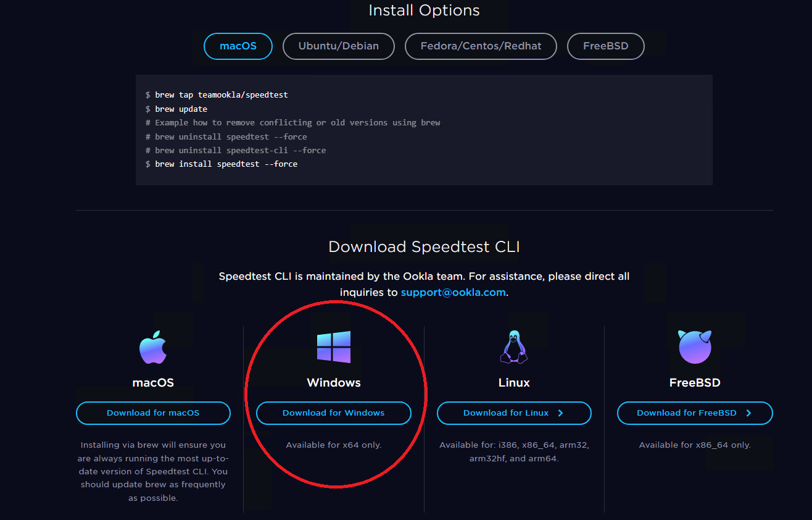Expand the Download for Linux chevron

tap(560, 413)
